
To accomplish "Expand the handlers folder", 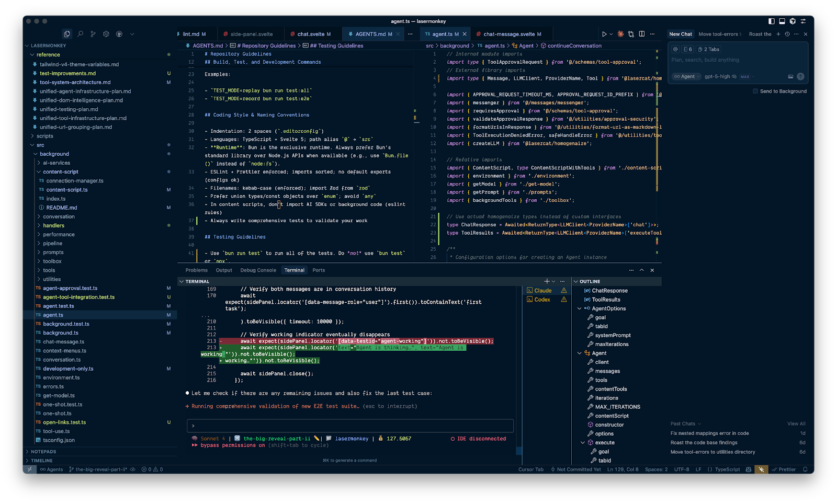I will coord(53,225).
